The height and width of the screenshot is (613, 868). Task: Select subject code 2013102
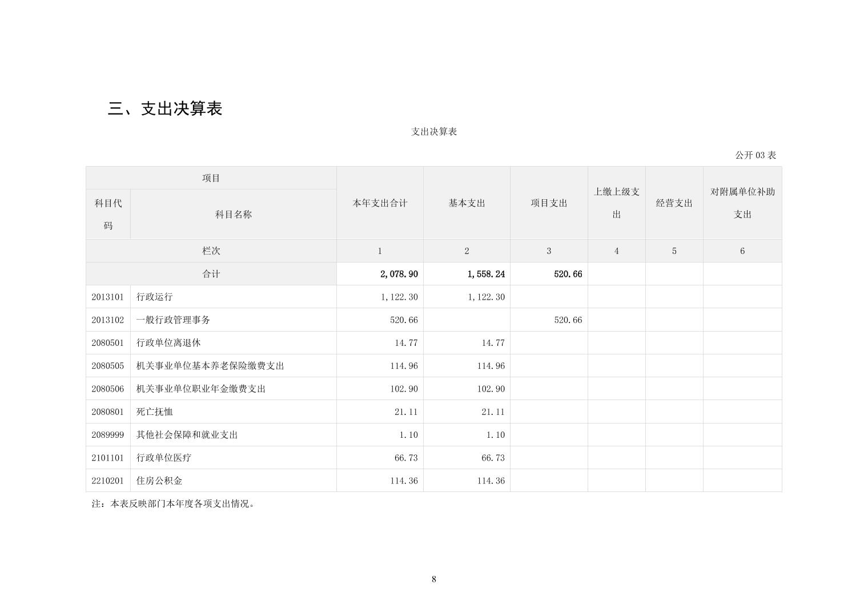pos(108,320)
